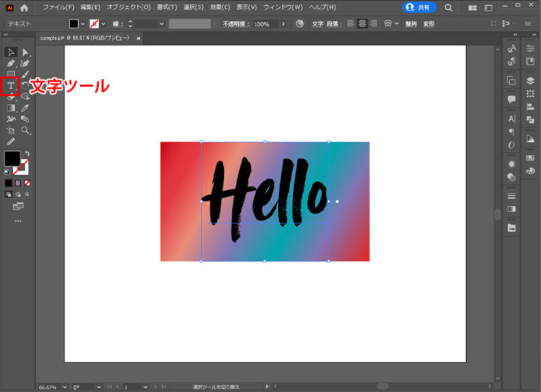The height and width of the screenshot is (392, 541).
Task: Open the Swatches panel icon
Action: tap(530, 158)
